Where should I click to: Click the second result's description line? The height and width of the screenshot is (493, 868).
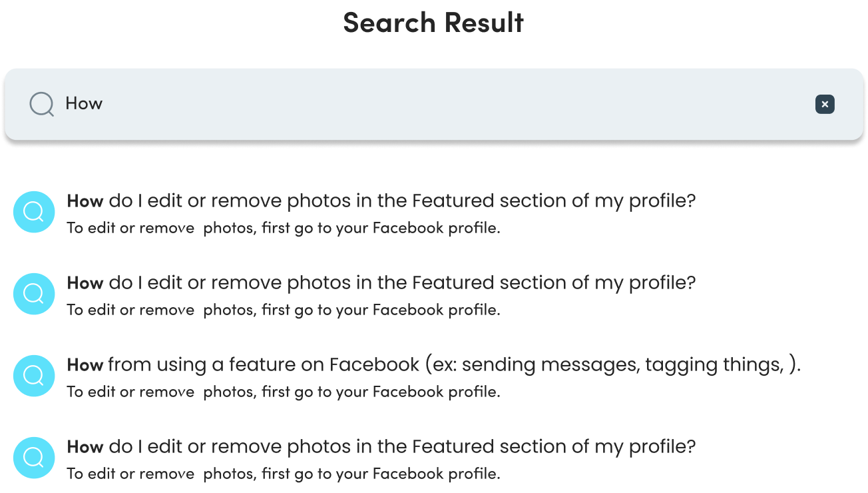click(x=284, y=310)
